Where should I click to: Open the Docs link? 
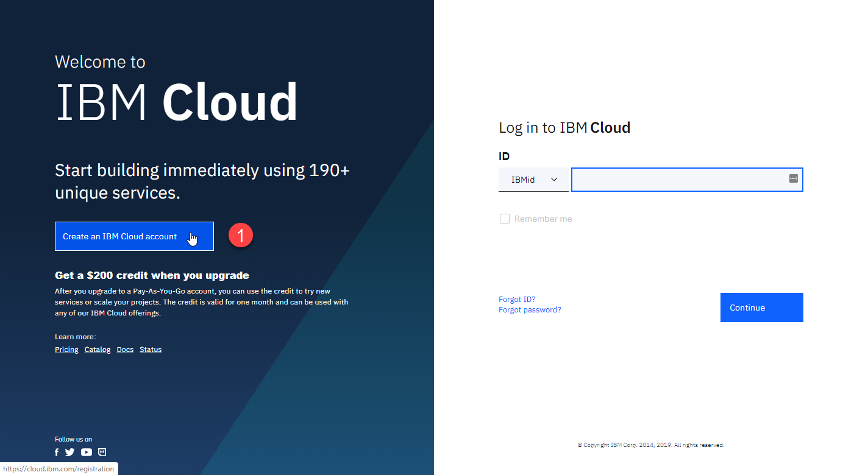pyautogui.click(x=125, y=350)
